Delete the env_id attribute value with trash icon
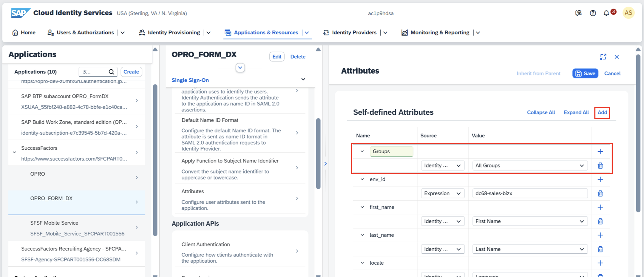The height and width of the screenshot is (277, 644). (600, 193)
